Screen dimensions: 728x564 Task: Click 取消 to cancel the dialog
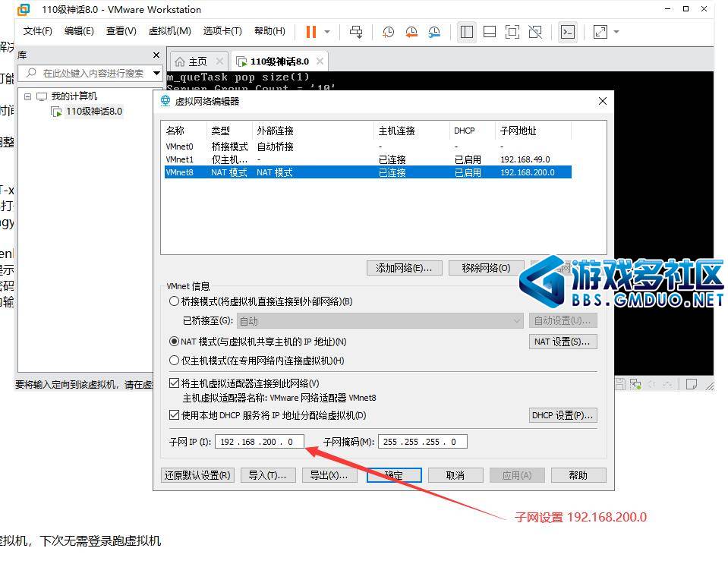tap(455, 475)
